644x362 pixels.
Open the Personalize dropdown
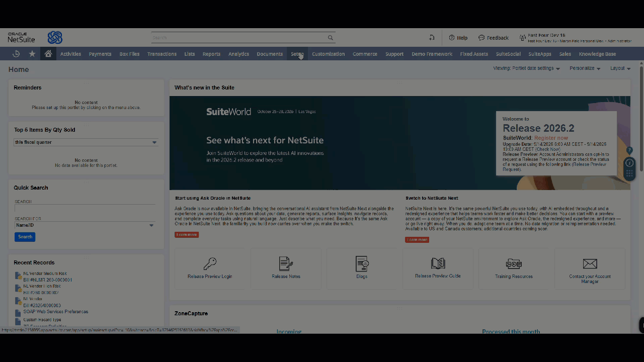point(585,68)
